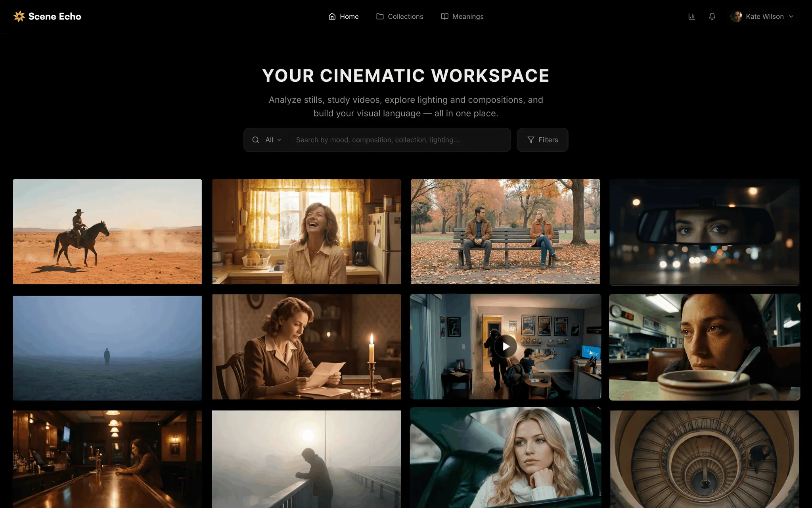Play the apartment raid video
812x508 pixels.
(x=506, y=346)
